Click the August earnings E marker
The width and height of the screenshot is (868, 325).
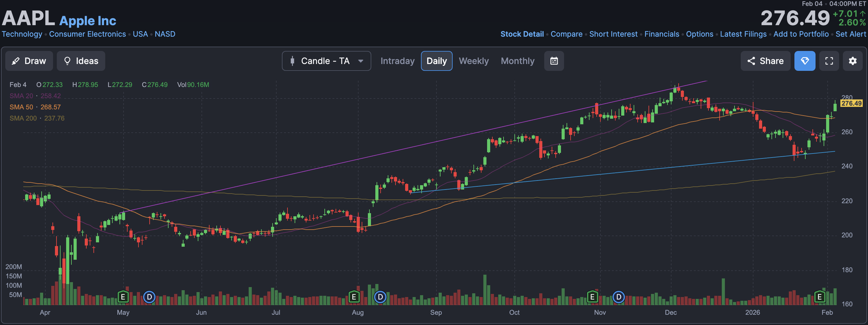tap(354, 297)
